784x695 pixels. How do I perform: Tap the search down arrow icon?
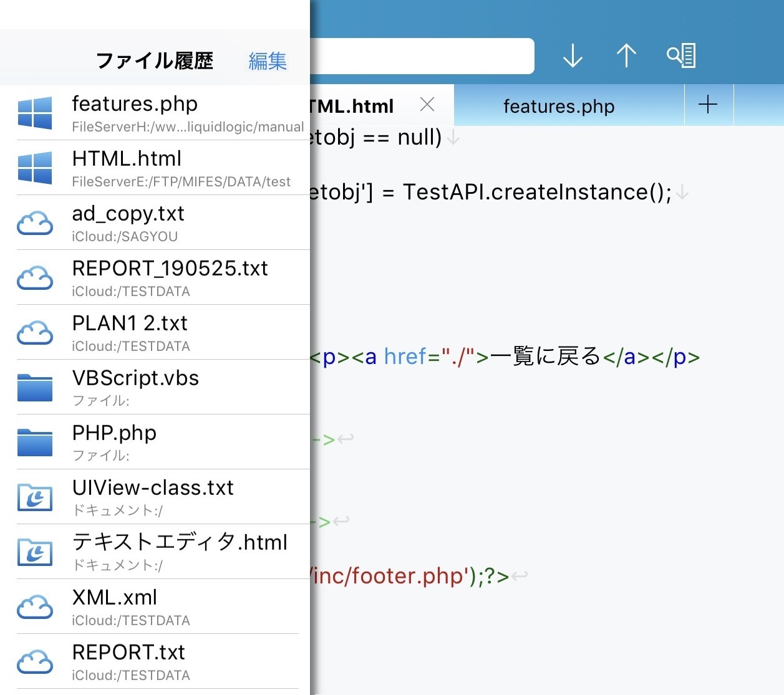tap(572, 56)
